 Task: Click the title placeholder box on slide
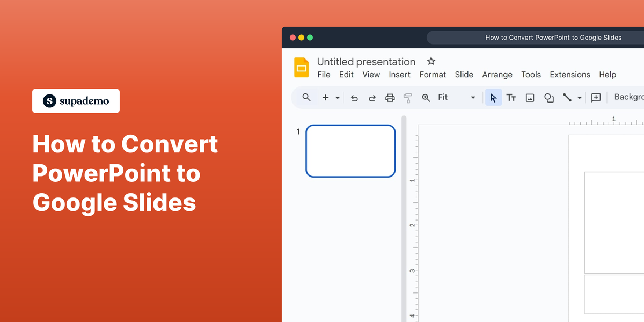click(614, 222)
